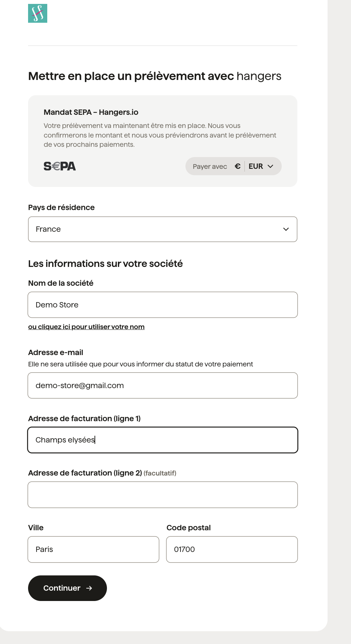Select the France country field
351x644 pixels.
point(156,229)
